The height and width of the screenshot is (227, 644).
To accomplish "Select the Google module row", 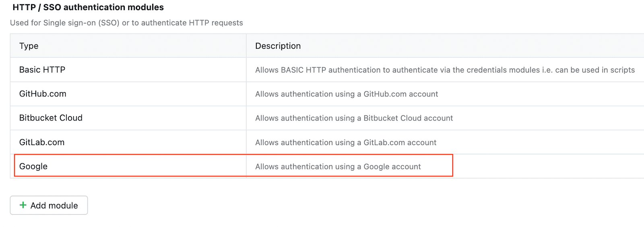I will click(x=327, y=166).
